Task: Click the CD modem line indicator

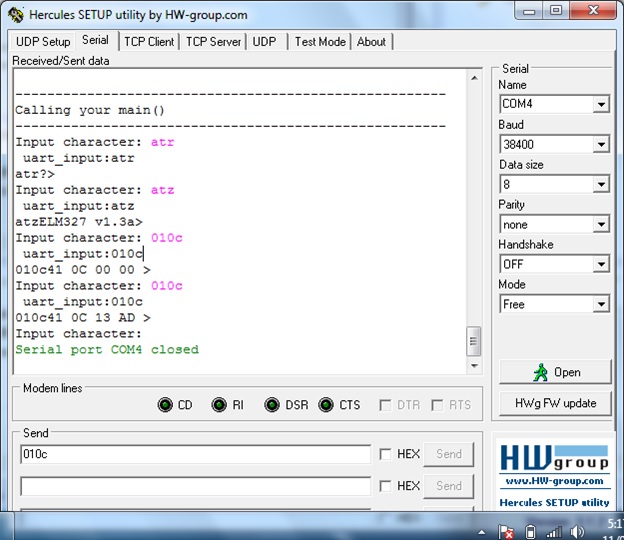Action: click(165, 405)
